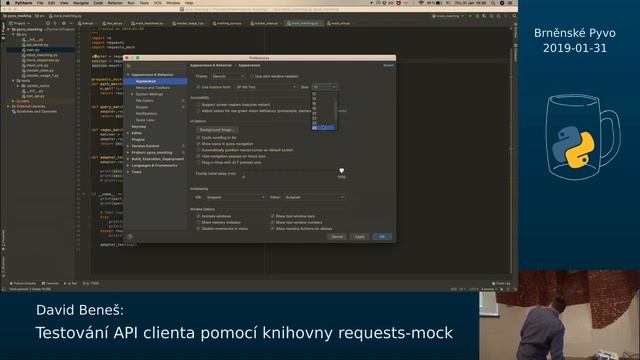
Task: Toggle Hide navigation popups on focus loss
Action: (198, 156)
